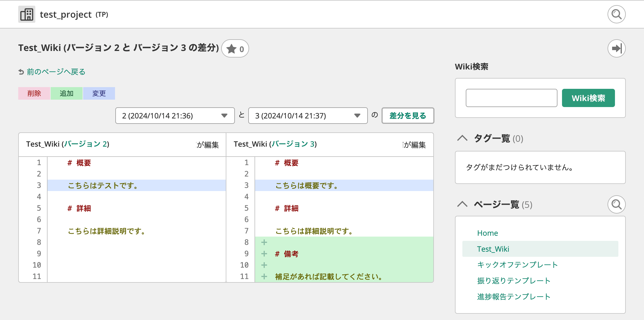Open the version 2 (21:36) dropdown
Image resolution: width=644 pixels, height=320 pixels.
[175, 116]
